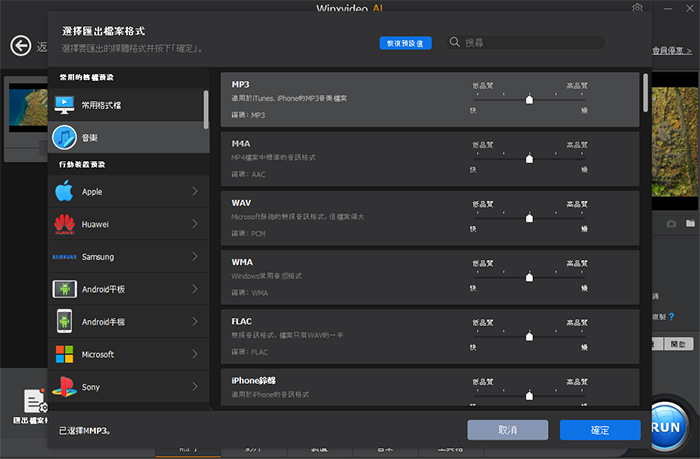
Task: Select the common formats monitor icon
Action: [65, 105]
